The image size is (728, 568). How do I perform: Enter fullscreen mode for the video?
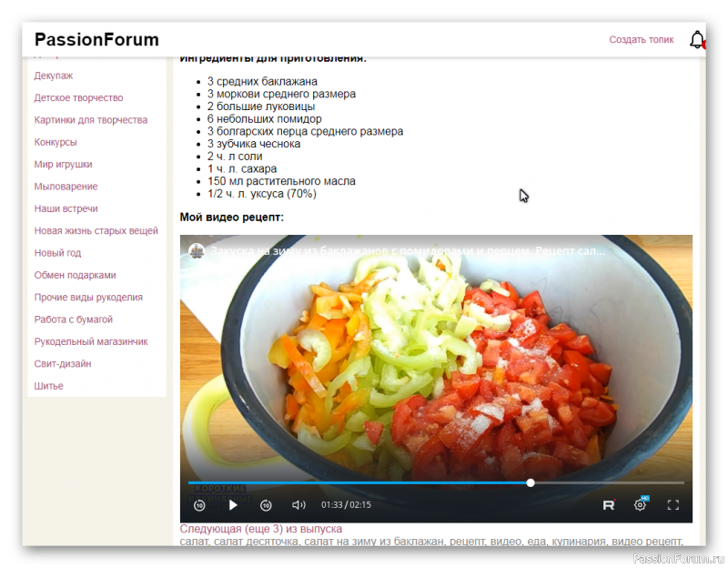(x=673, y=504)
